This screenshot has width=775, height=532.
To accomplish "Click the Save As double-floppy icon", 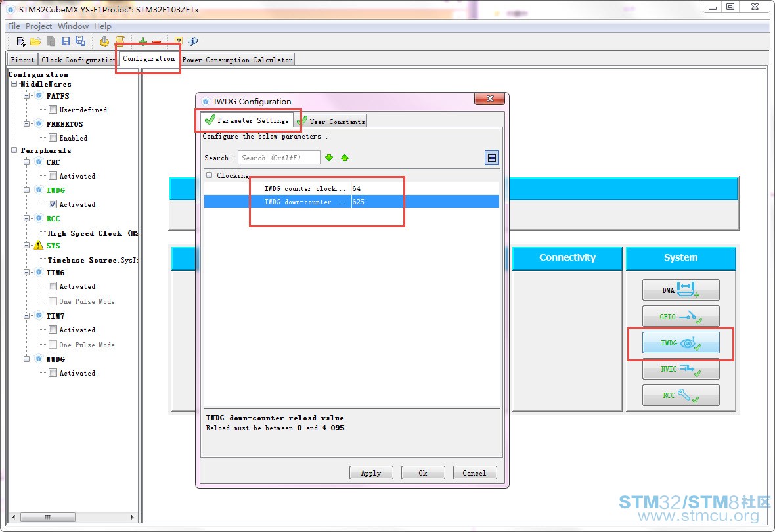I will pyautogui.click(x=80, y=41).
